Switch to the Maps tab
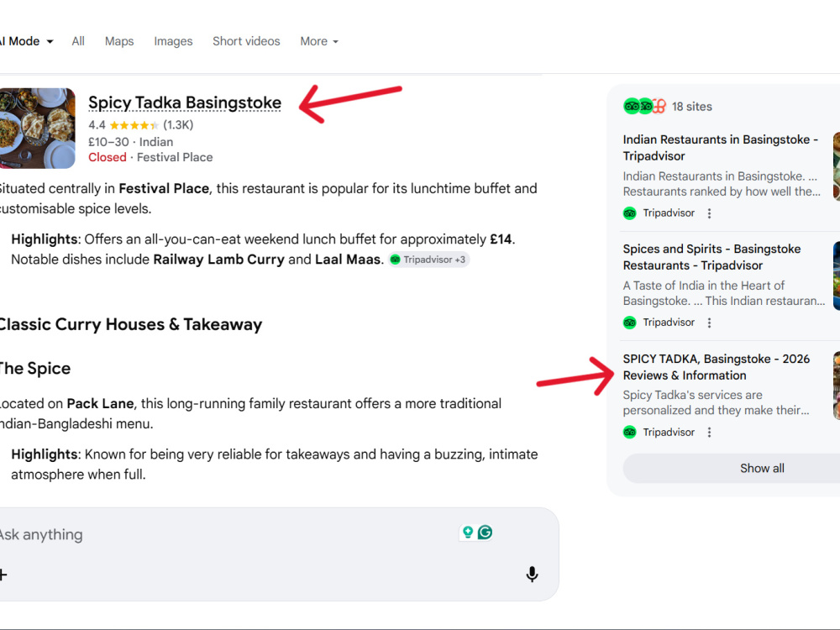Image resolution: width=840 pixels, height=630 pixels. [119, 41]
